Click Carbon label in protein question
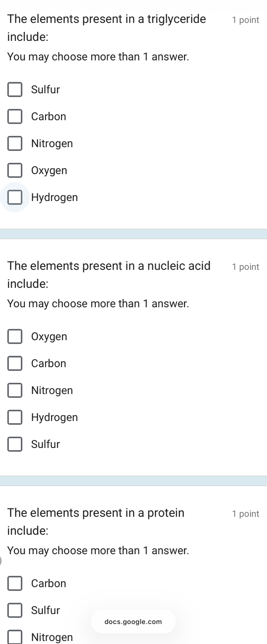This screenshot has height=644, width=267. (x=49, y=583)
